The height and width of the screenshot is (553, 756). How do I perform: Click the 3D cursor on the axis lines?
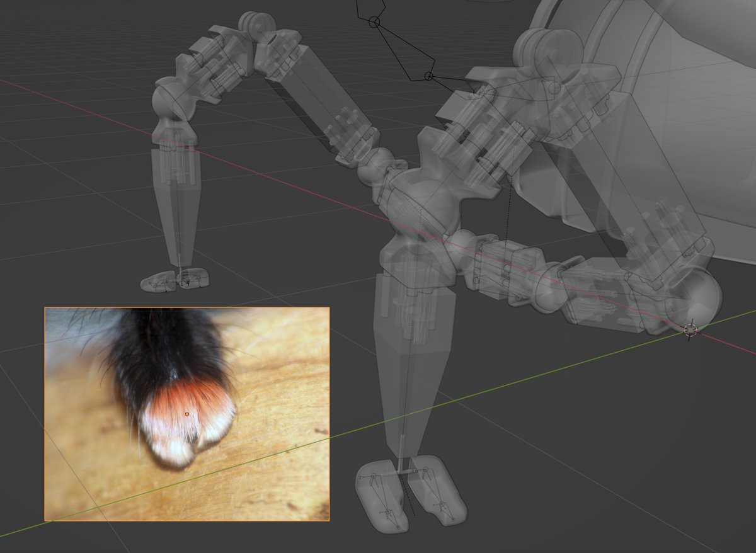tap(690, 329)
